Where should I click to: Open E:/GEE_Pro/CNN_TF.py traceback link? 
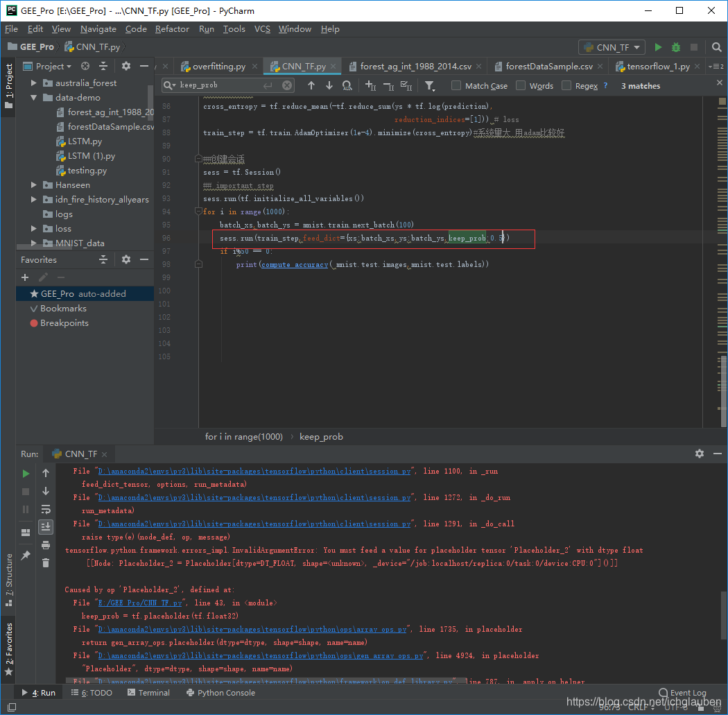pyautogui.click(x=140, y=603)
